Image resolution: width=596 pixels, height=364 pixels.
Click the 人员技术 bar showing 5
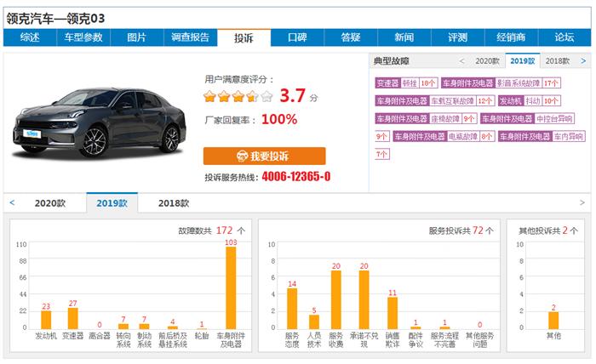point(314,321)
